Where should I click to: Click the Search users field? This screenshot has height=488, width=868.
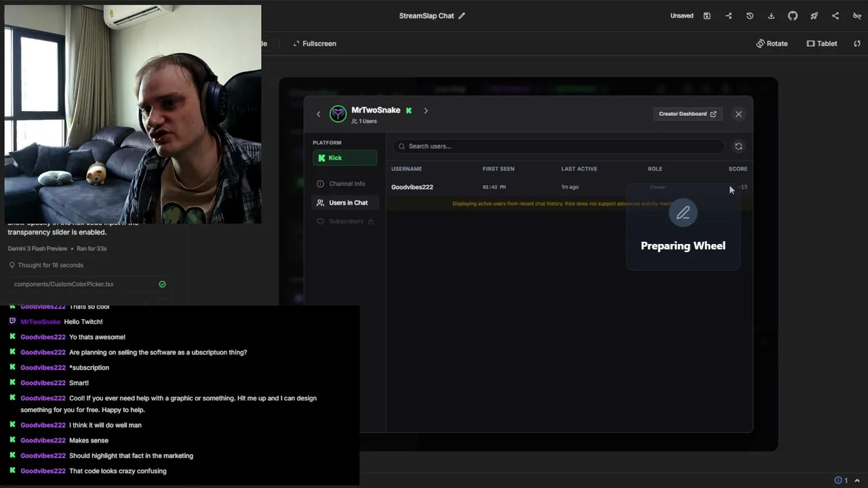[559, 146]
